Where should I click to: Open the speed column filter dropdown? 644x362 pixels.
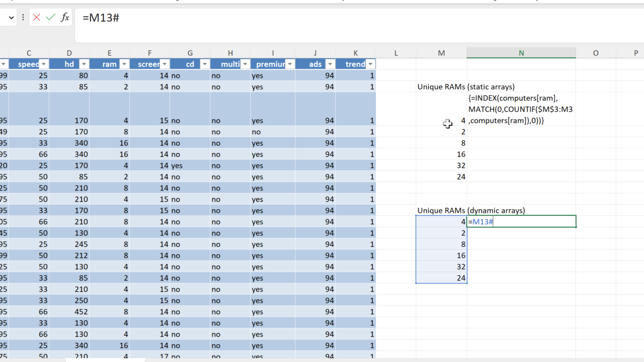pyautogui.click(x=44, y=64)
